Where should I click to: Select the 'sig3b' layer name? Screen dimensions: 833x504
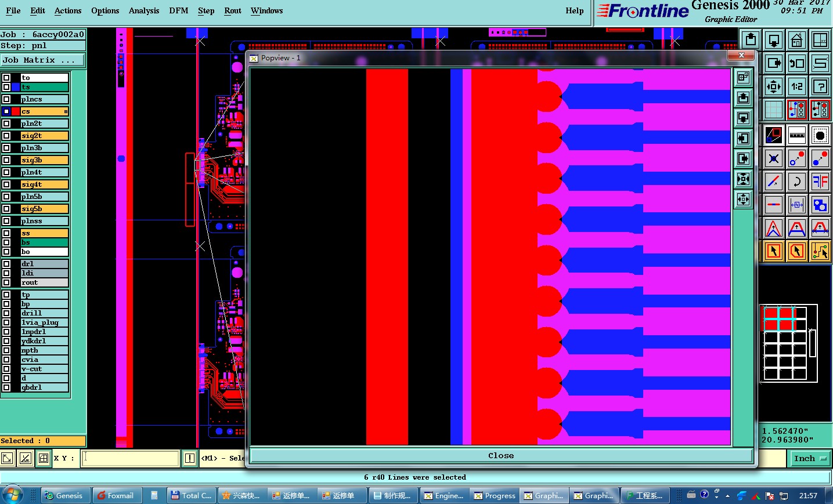[45, 160]
